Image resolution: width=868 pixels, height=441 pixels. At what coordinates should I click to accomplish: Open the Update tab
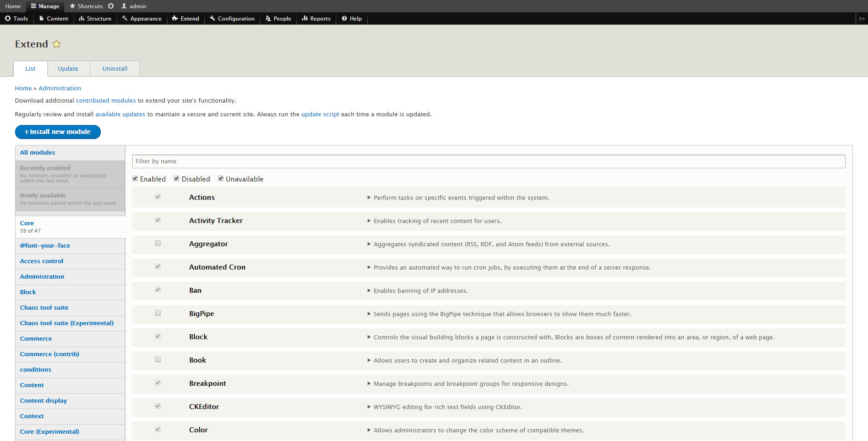pyautogui.click(x=68, y=69)
